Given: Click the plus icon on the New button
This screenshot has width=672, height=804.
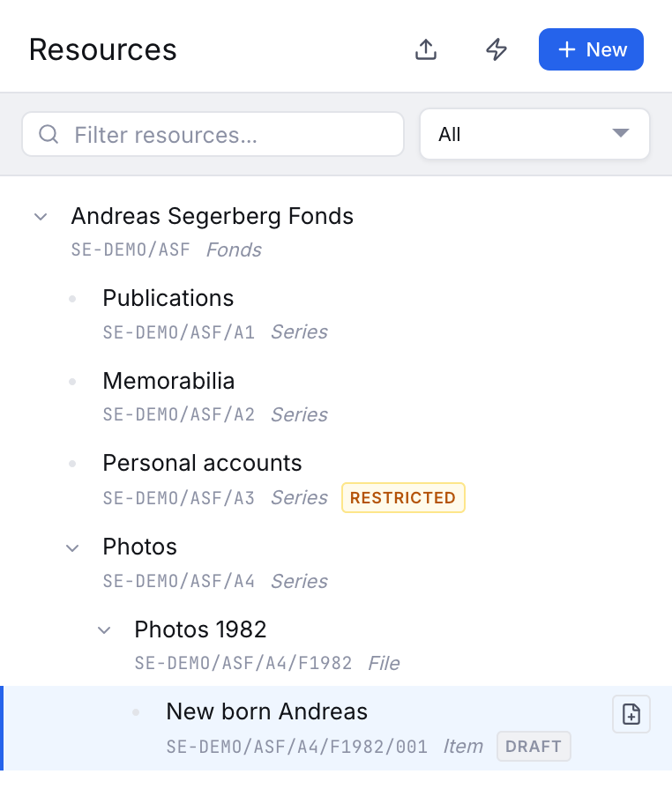Looking at the screenshot, I should (x=566, y=49).
